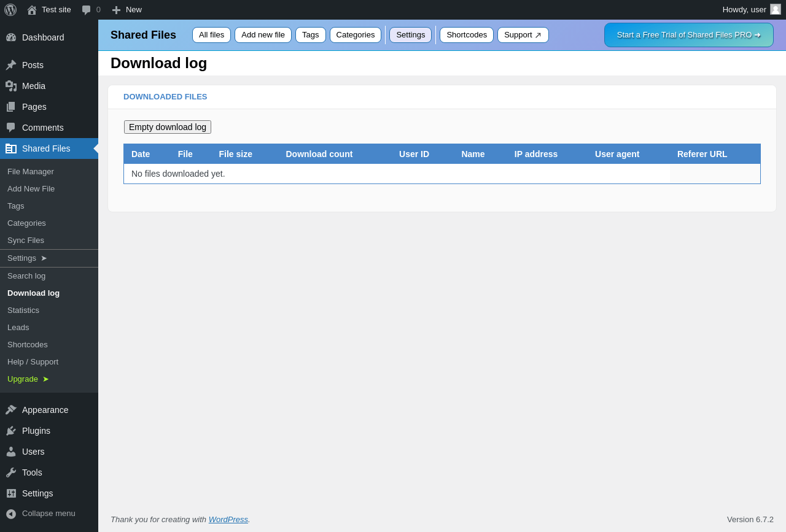Click the sidebar Settings sliders icon
This screenshot has width=786, height=532.
click(11, 493)
